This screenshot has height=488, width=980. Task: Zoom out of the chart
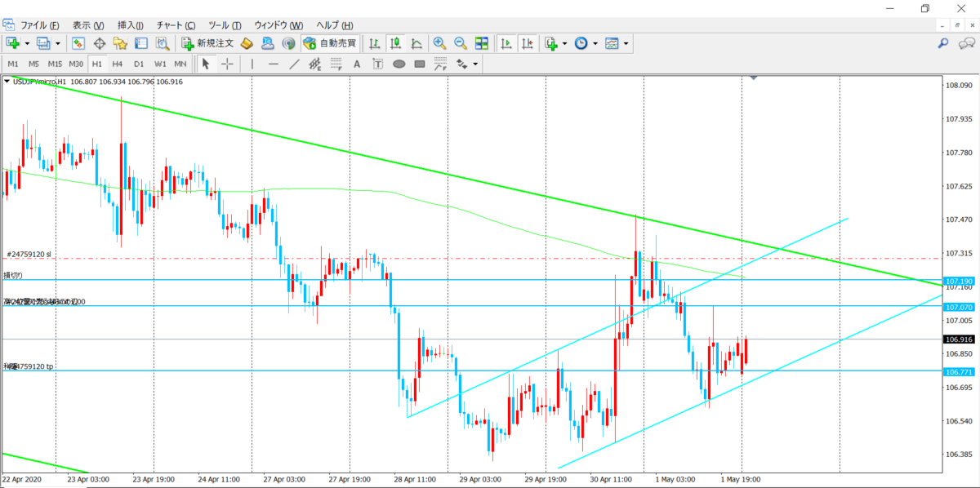point(460,43)
